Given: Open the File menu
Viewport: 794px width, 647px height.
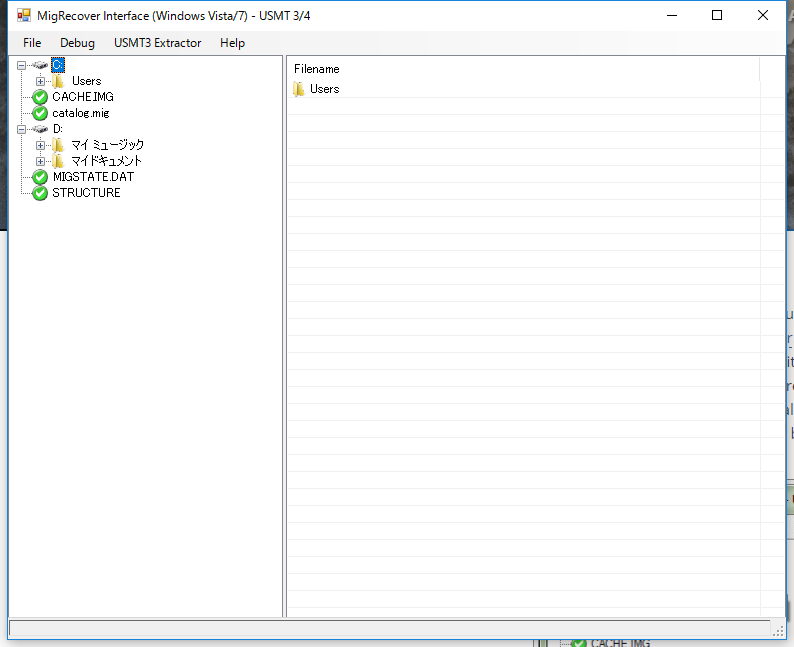Looking at the screenshot, I should click(32, 43).
